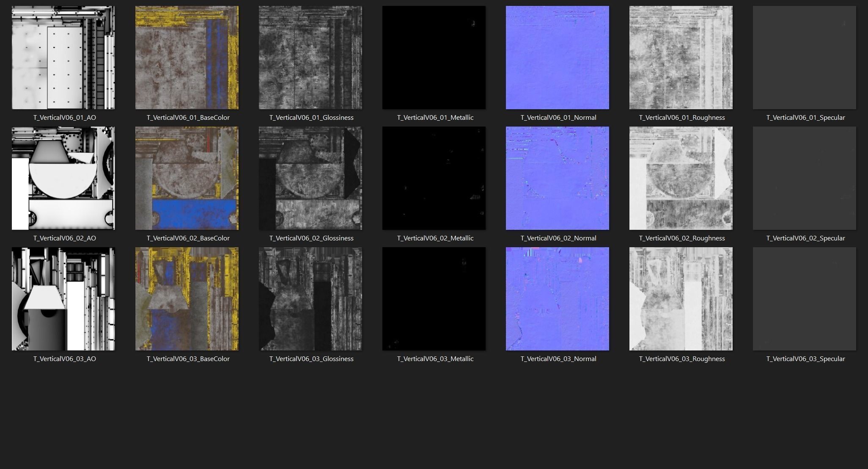This screenshot has width=868, height=469.
Task: Click the T_VerticalV06_03_Specular filename label
Action: tap(805, 359)
